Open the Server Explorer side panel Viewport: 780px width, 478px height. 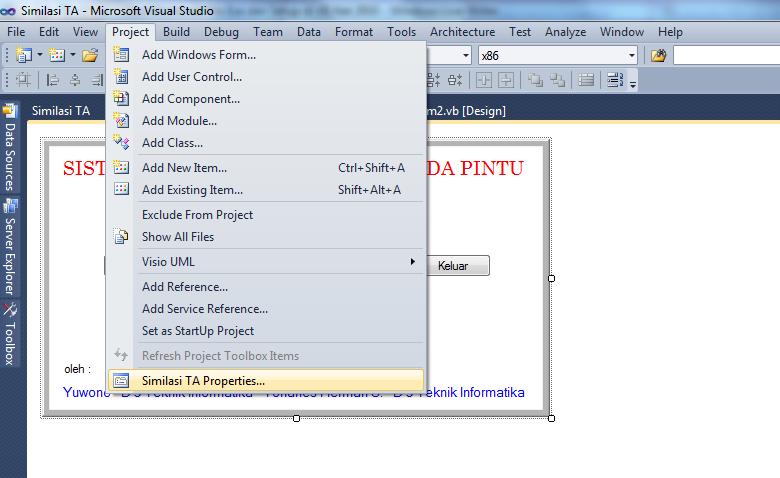[10, 246]
